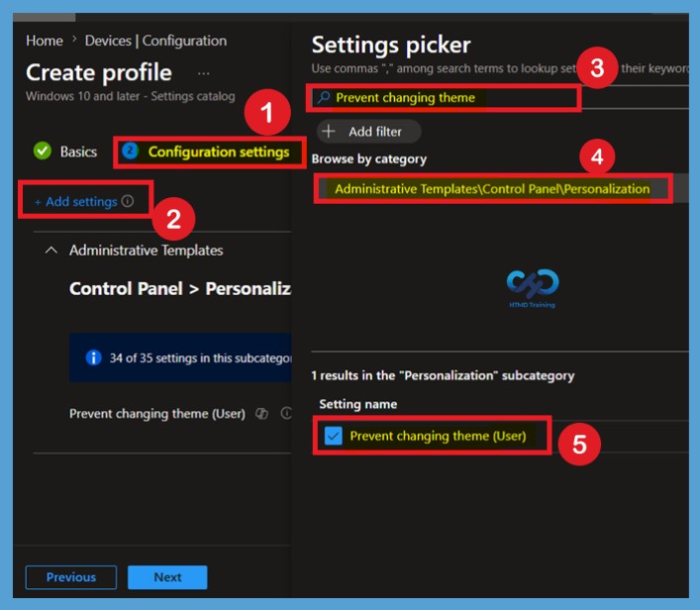Click the copilot icon beside Prevent changing theme
The image size is (700, 610).
pyautogui.click(x=261, y=414)
